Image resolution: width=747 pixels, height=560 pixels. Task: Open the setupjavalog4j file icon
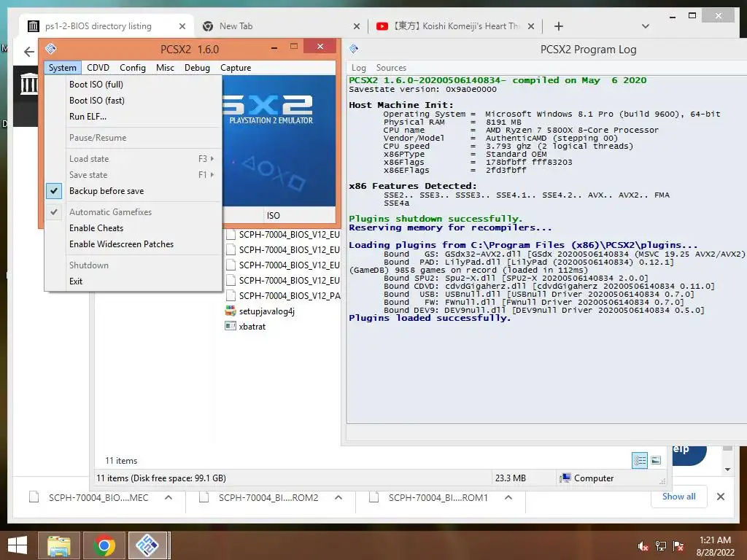tap(231, 311)
